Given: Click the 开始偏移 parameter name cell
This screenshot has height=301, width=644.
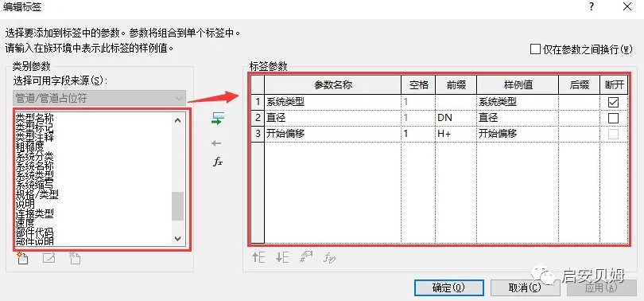Looking at the screenshot, I should click(x=332, y=134).
